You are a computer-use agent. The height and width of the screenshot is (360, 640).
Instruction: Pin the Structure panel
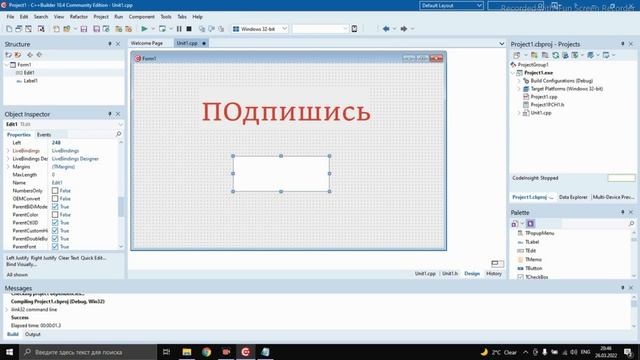click(x=110, y=44)
